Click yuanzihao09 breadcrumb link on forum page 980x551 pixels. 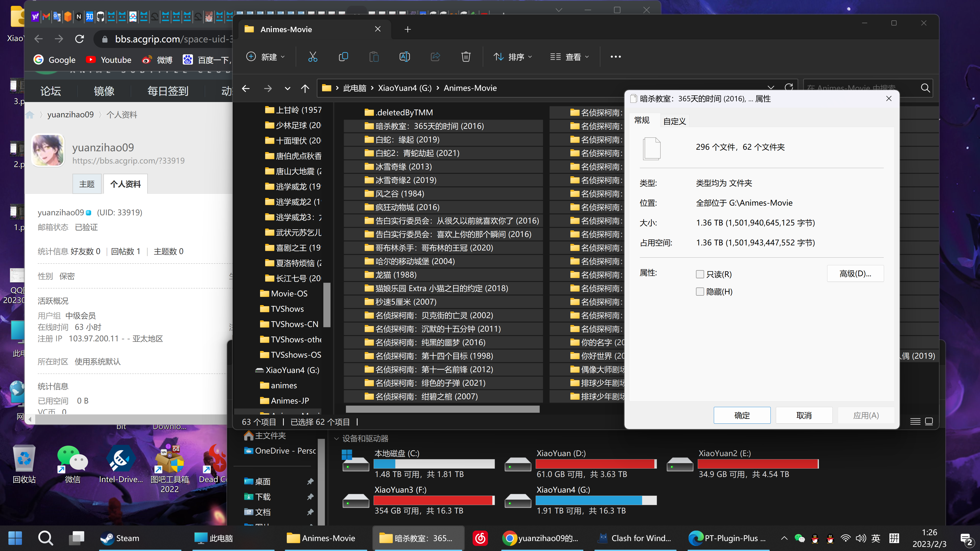point(70,115)
